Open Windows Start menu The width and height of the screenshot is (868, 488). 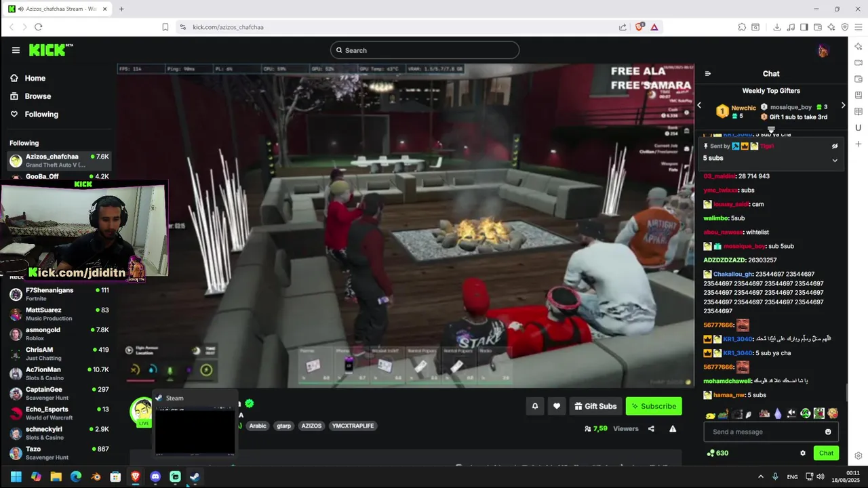16,476
